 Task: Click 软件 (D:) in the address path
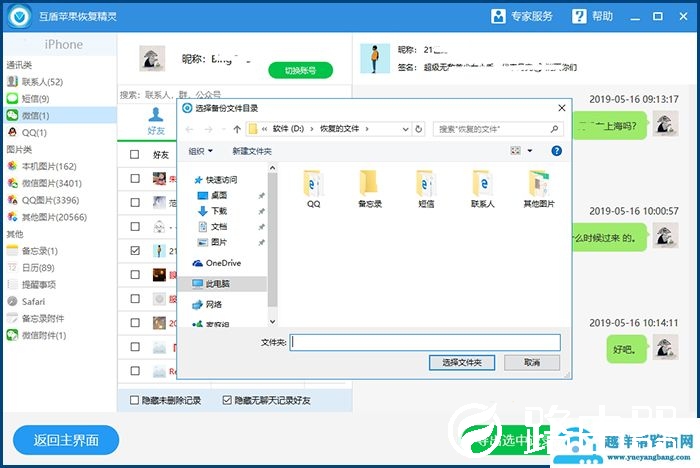point(288,129)
